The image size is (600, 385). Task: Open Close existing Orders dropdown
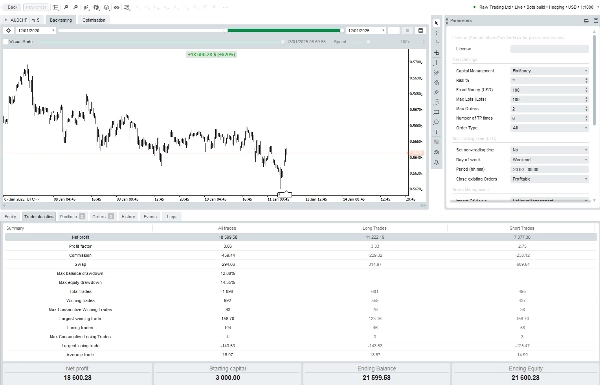click(x=549, y=179)
